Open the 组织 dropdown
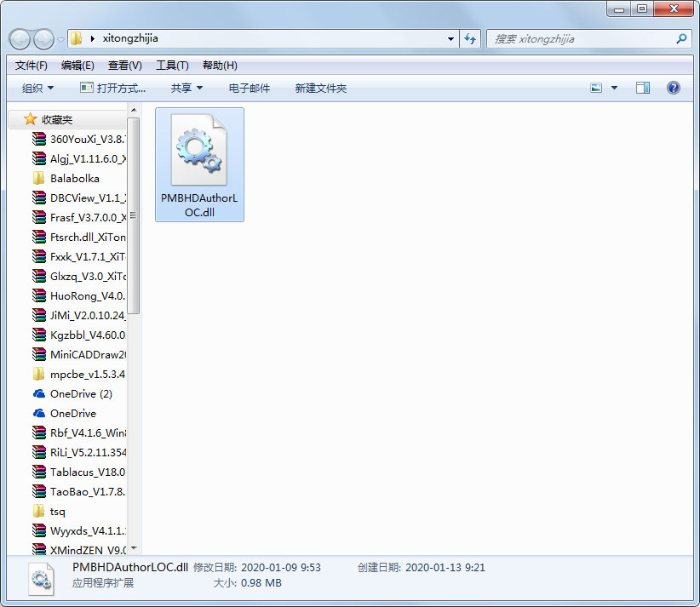This screenshot has width=700, height=607. click(38, 88)
